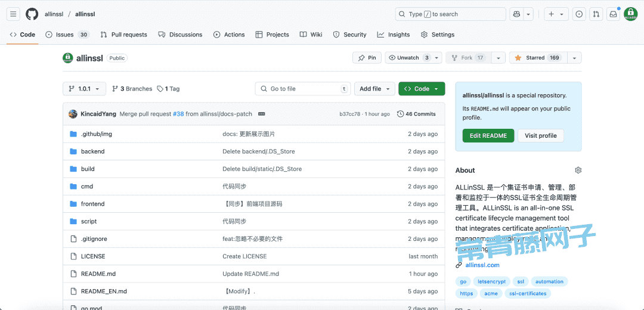Image resolution: width=644 pixels, height=310 pixels.
Task: Select the letsencrypt topic tag
Action: [491, 281]
